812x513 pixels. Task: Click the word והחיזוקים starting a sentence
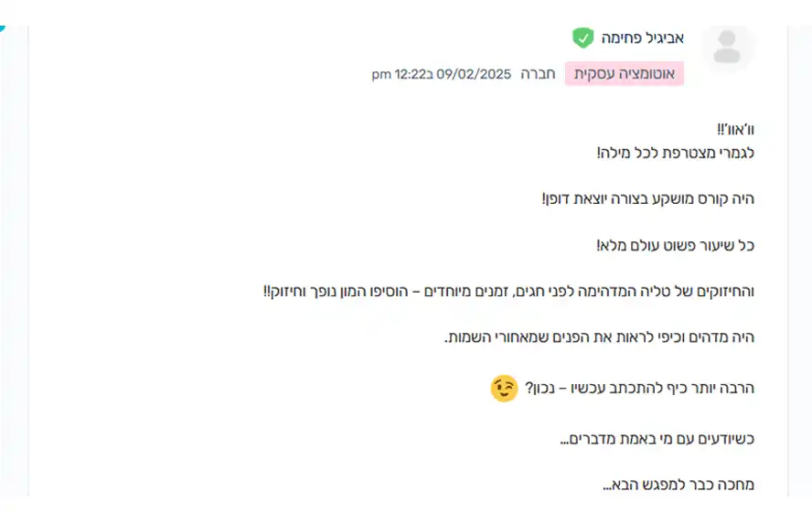pos(725,292)
